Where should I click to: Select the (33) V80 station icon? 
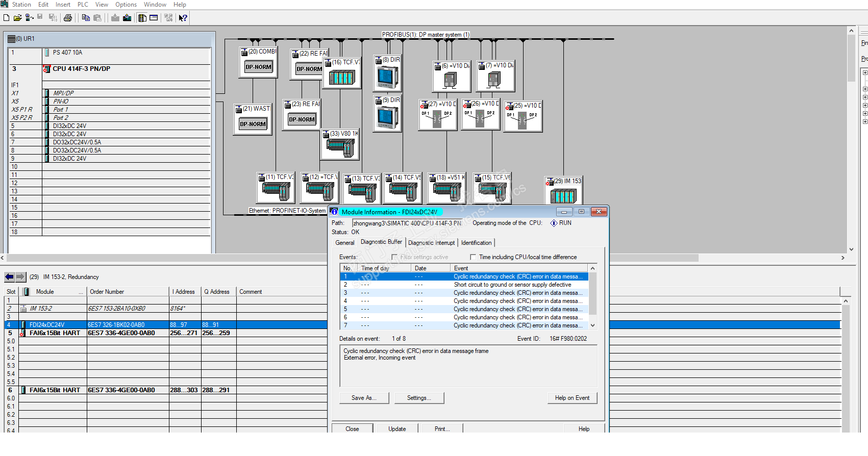(340, 144)
